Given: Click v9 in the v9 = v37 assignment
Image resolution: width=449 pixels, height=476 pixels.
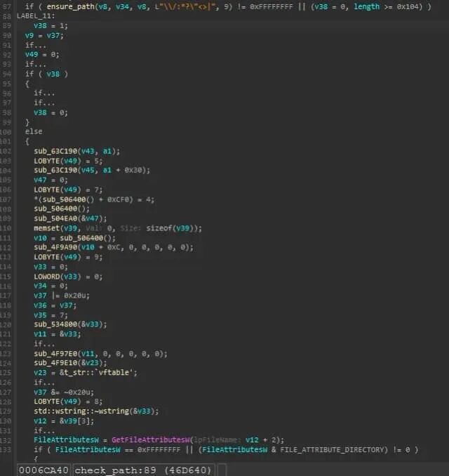Looking at the screenshot, I should (x=29, y=36).
